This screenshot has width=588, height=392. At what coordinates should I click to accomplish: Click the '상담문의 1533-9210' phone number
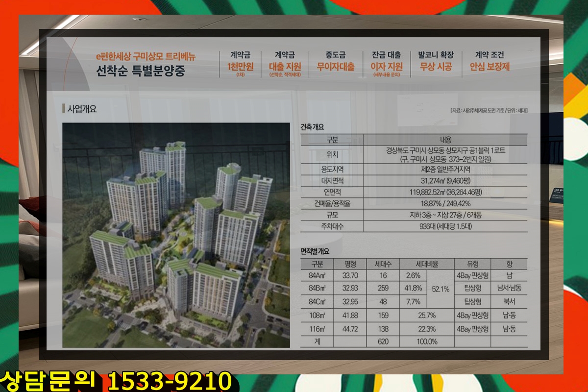[116, 381]
